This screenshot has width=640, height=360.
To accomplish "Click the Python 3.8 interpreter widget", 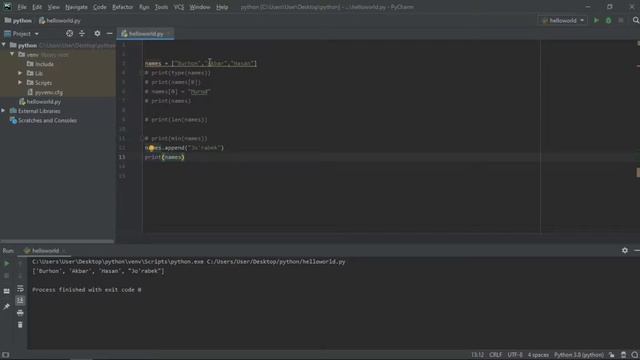I will 578,355.
